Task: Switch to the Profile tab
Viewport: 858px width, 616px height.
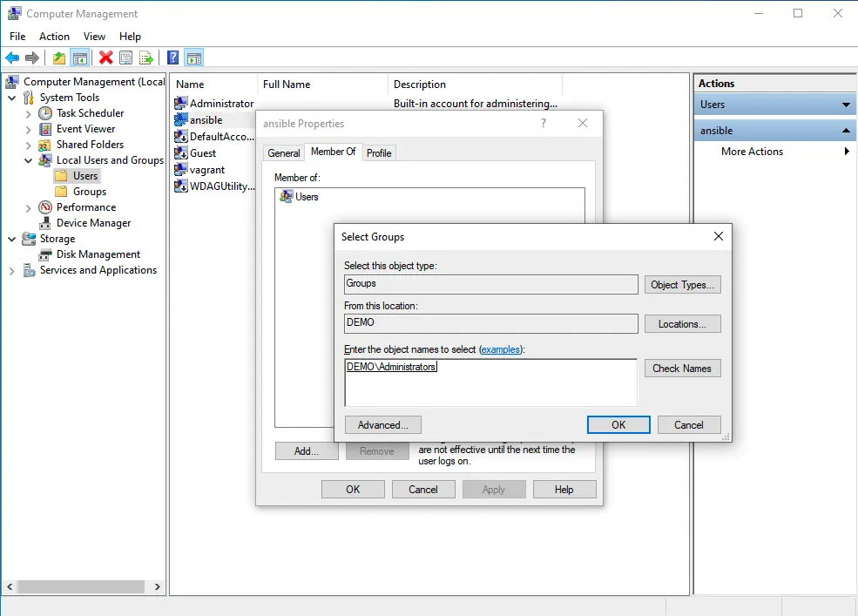Action: (379, 153)
